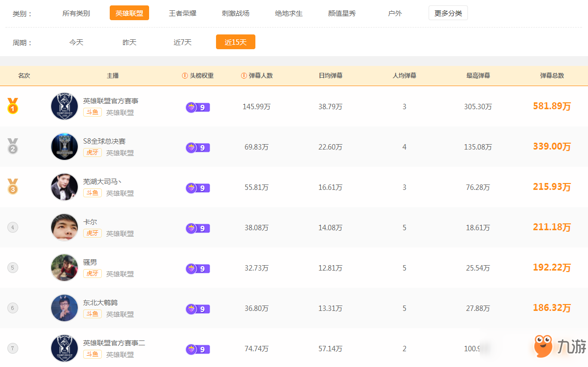Click the 斗鱼 platform tag for 英雄联盟官方赛事二

[x=92, y=354]
